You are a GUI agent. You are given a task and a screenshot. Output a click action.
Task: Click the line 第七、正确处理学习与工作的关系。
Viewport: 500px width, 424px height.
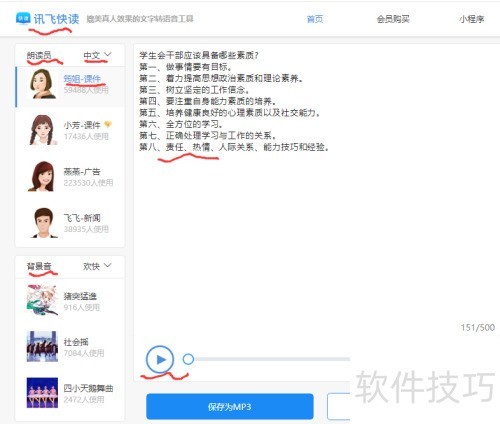(208, 135)
